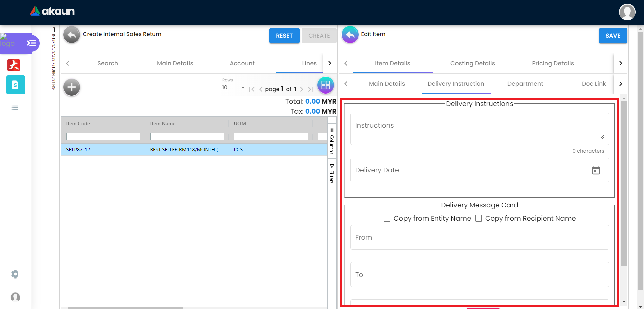The height and width of the screenshot is (309, 644).
Task: Expand the Filters side panel
Action: [332, 174]
